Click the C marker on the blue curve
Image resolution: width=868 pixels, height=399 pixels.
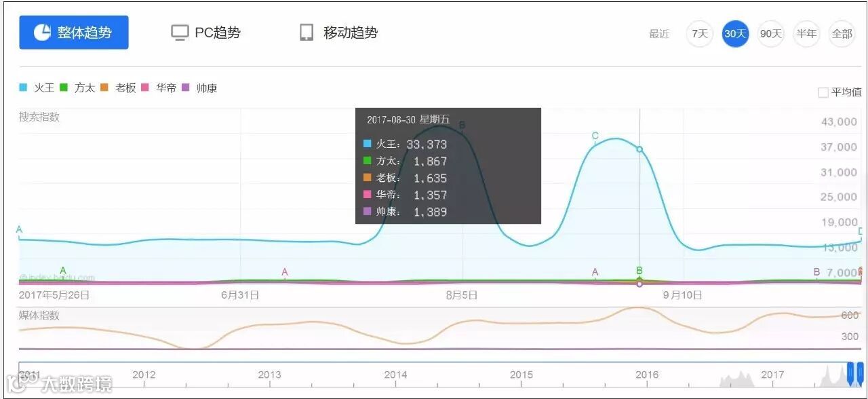click(x=595, y=136)
